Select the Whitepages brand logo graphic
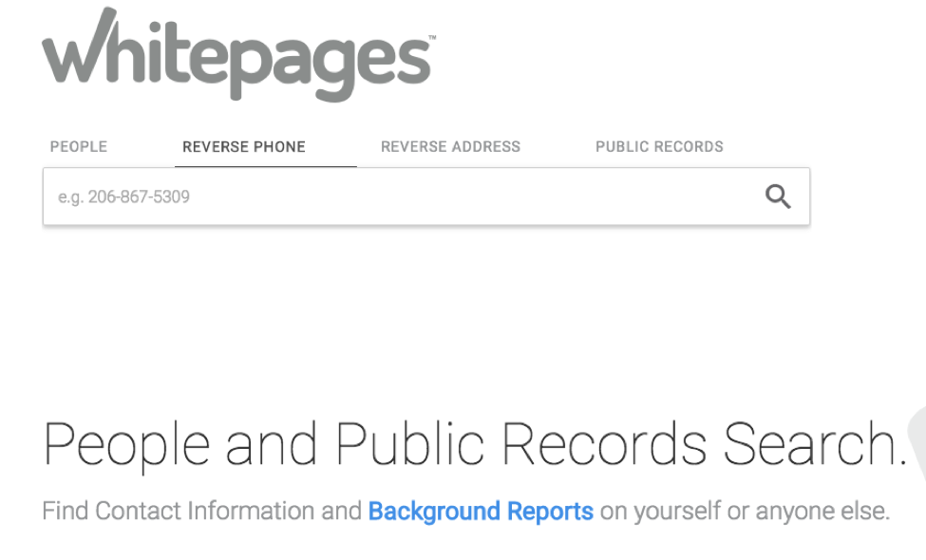 point(237,57)
